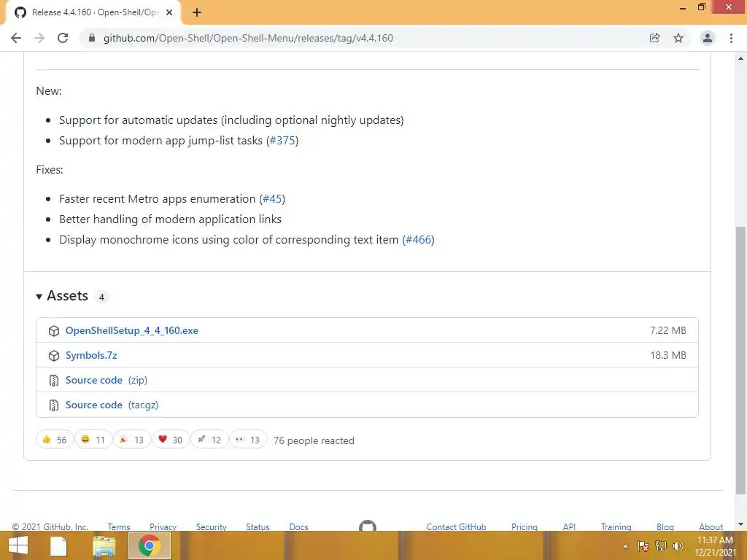
Task: Click the package icon beside Symbols.7z
Action: click(x=54, y=355)
